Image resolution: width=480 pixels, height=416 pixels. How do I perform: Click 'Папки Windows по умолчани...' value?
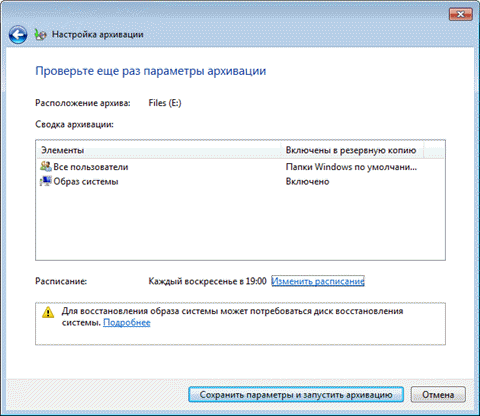click(x=351, y=167)
